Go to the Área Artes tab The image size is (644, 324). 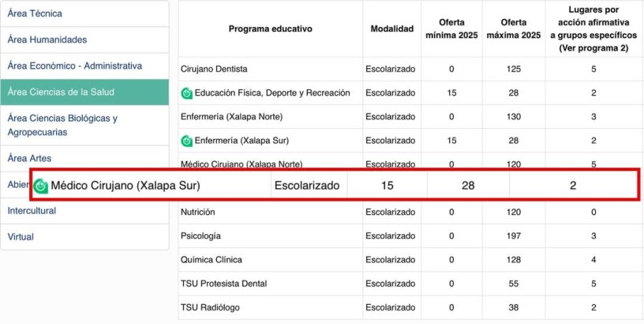click(30, 158)
